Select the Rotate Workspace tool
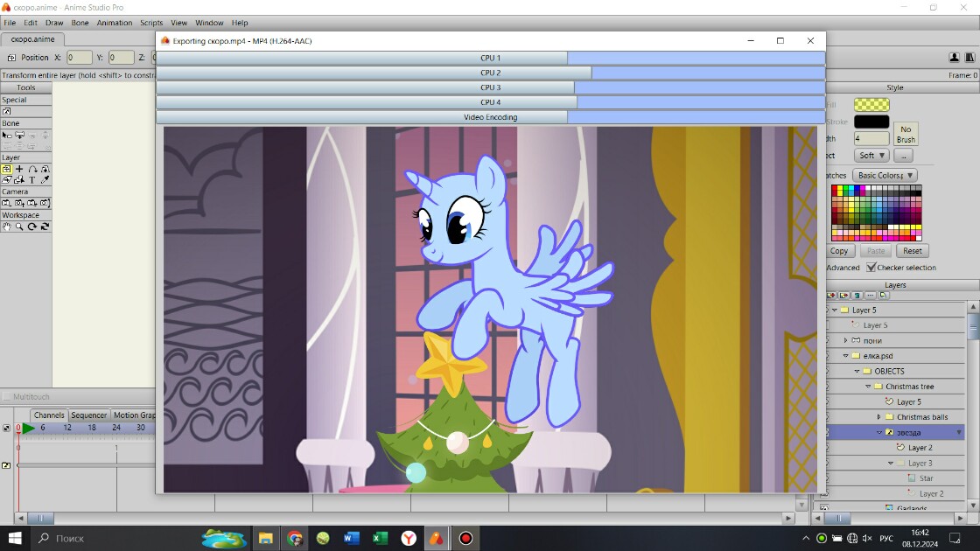Screen dimensions: 980x551 32,227
